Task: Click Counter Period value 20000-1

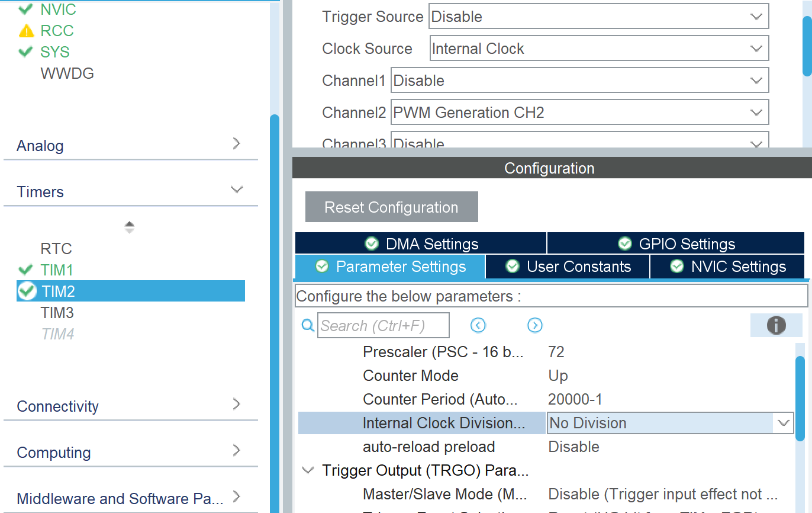Action: [x=575, y=399]
